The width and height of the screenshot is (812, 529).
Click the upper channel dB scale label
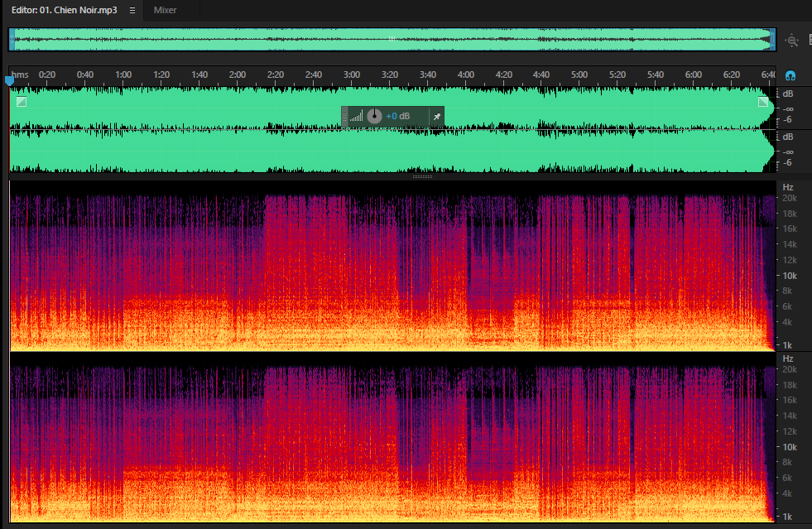(x=788, y=94)
